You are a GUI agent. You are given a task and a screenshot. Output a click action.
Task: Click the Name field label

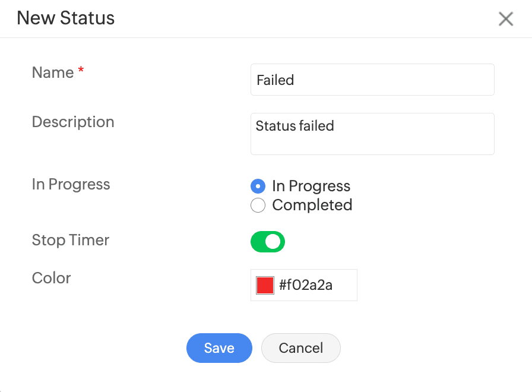(53, 72)
